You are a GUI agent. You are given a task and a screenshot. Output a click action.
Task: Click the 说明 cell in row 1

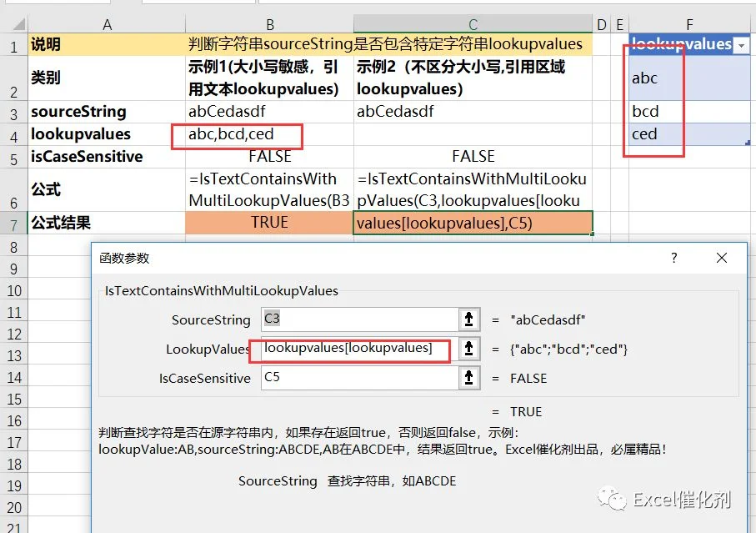[107, 44]
